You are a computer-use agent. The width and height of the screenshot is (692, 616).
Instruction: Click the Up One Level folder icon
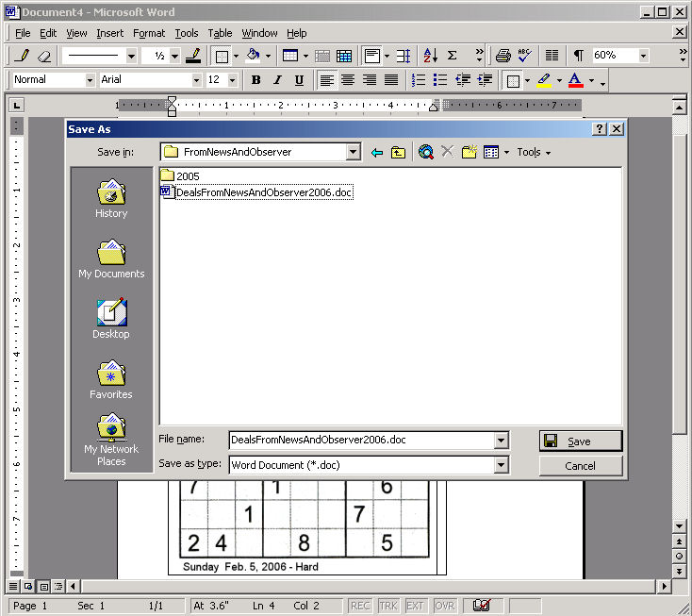click(398, 152)
